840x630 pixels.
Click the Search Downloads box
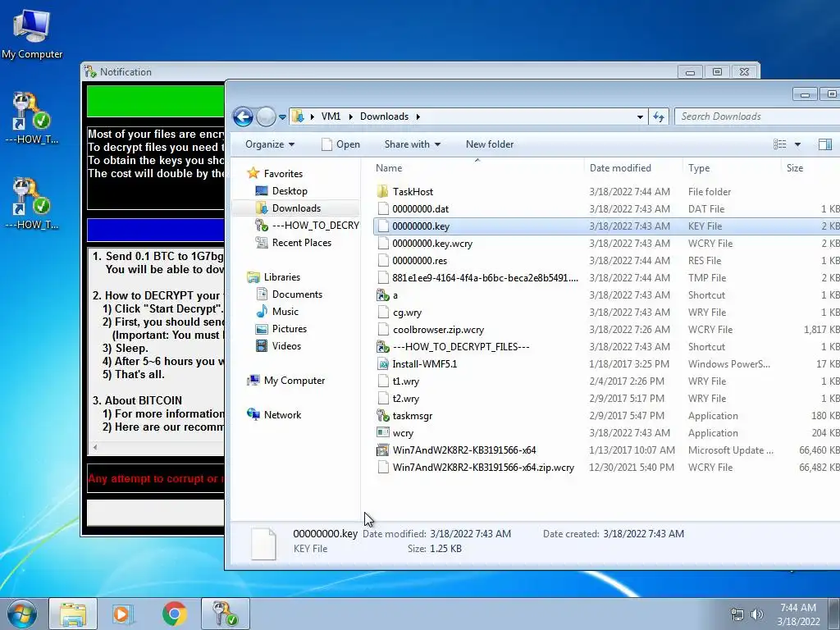758,116
